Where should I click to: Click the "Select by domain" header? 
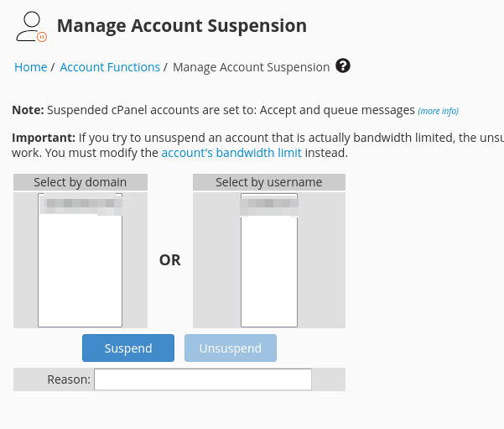coord(81,182)
